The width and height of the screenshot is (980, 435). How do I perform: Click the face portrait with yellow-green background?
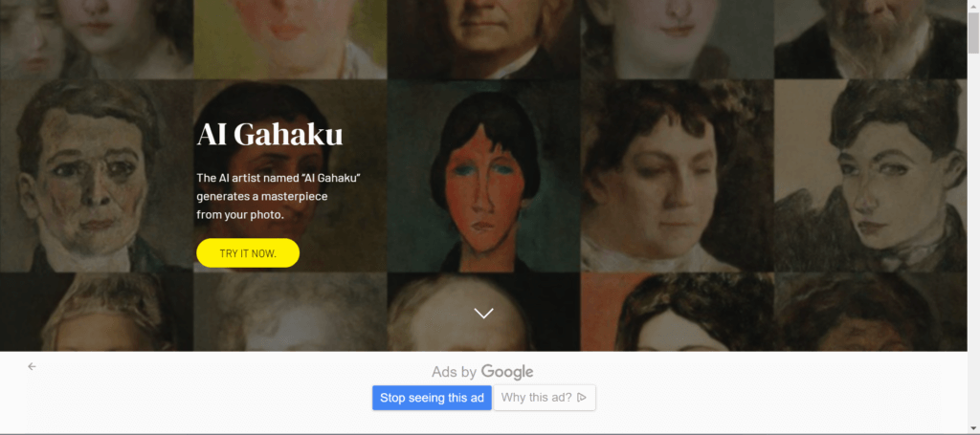pyautogui.click(x=290, y=39)
